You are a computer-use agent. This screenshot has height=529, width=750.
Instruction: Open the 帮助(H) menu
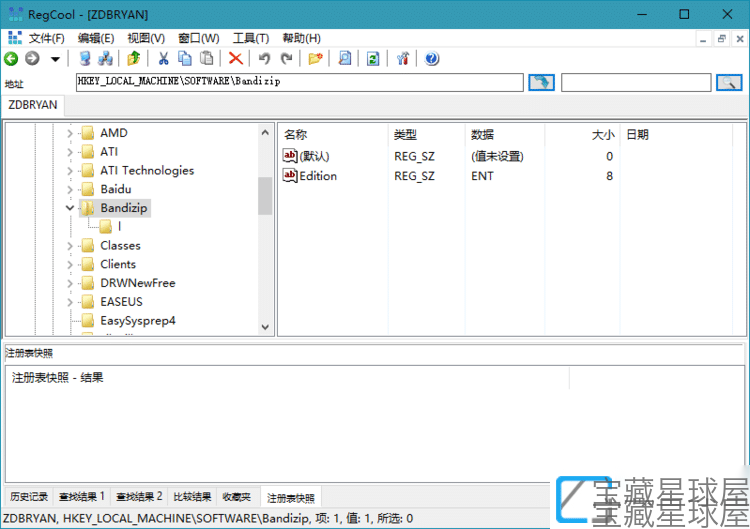pyautogui.click(x=301, y=38)
